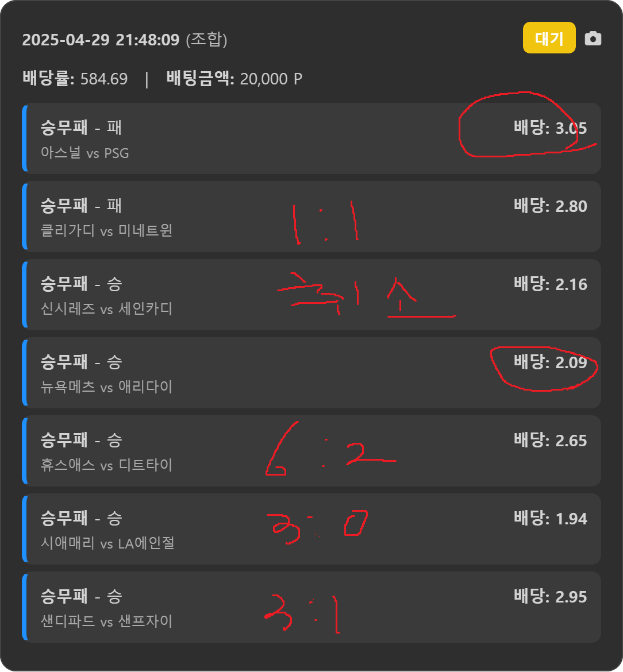Click the circled odds value 2.09
This screenshot has height=672, width=623.
click(571, 362)
